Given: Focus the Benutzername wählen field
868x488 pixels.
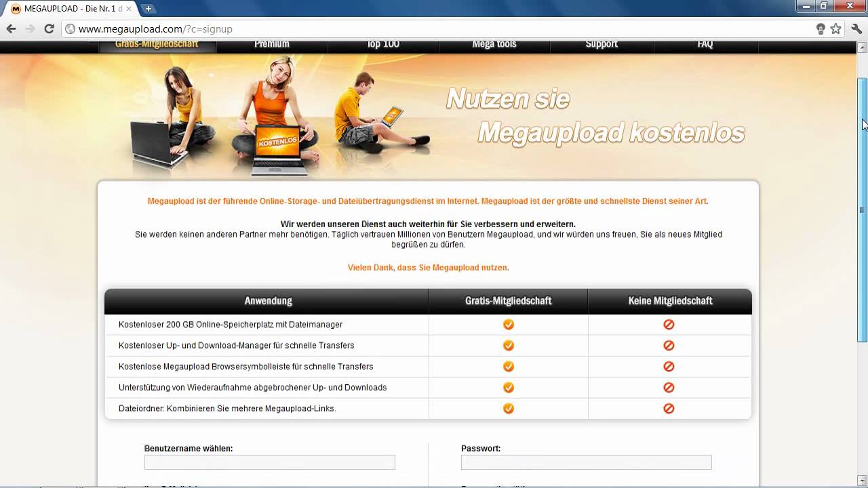Looking at the screenshot, I should [269, 462].
